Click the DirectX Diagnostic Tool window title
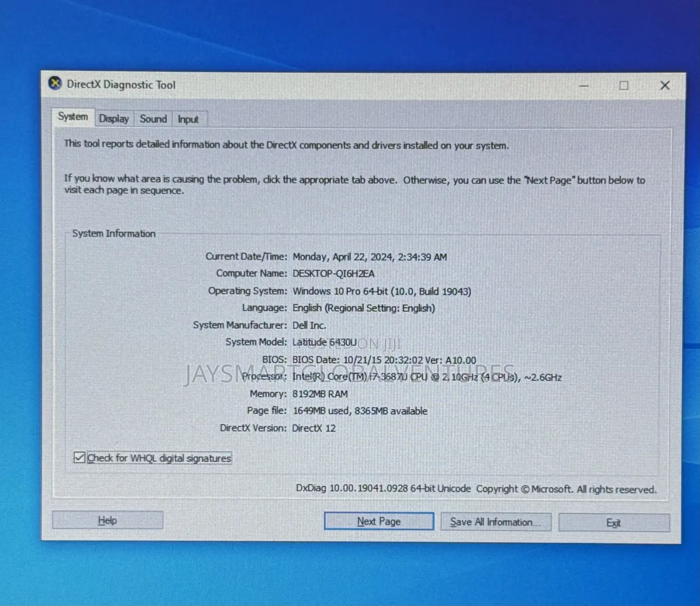 click(121, 84)
